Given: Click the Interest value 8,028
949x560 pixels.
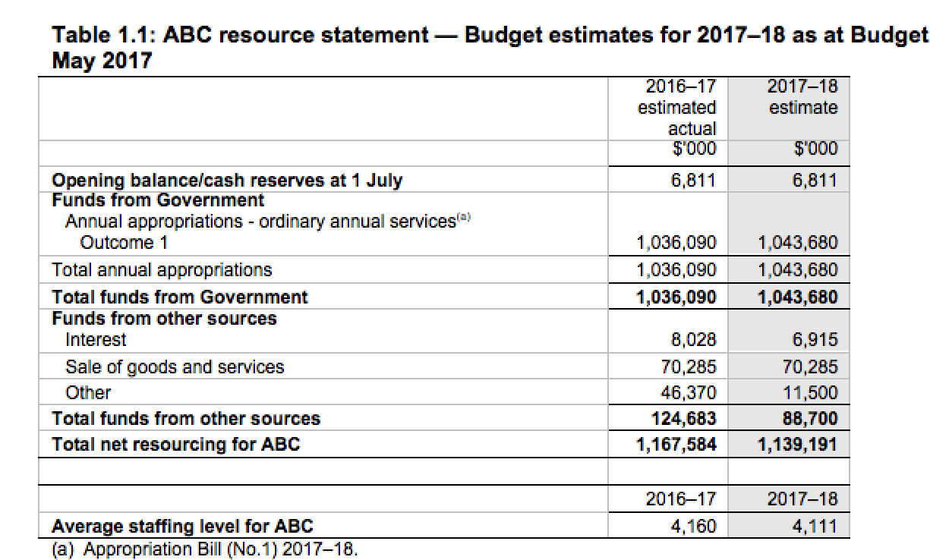Looking at the screenshot, I should pyautogui.click(x=695, y=340).
